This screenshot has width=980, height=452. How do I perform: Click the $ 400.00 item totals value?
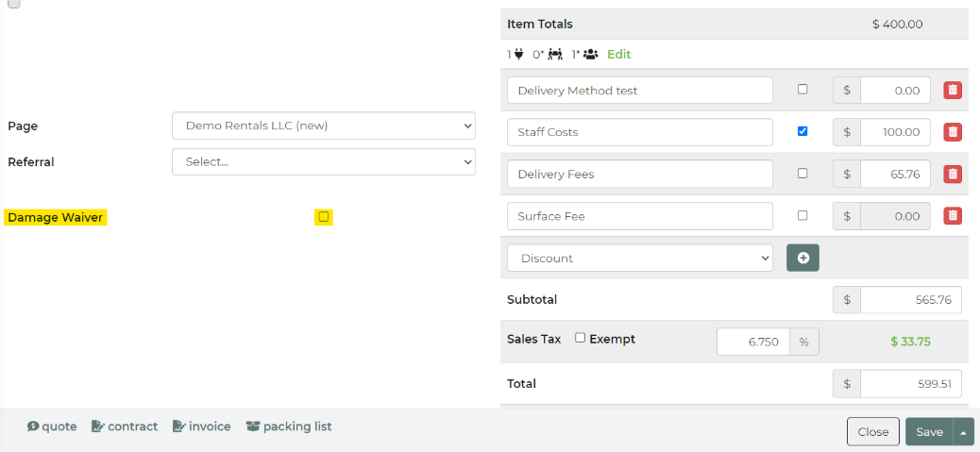(x=898, y=25)
